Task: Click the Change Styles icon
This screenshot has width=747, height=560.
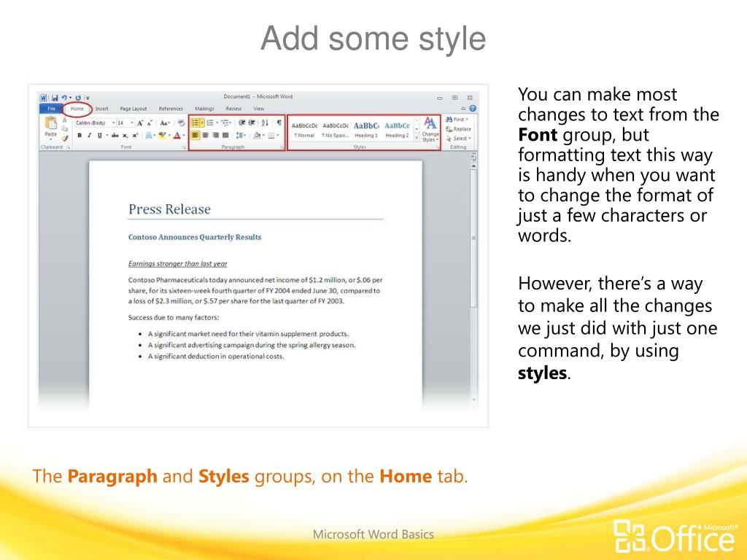Action: pos(430,129)
